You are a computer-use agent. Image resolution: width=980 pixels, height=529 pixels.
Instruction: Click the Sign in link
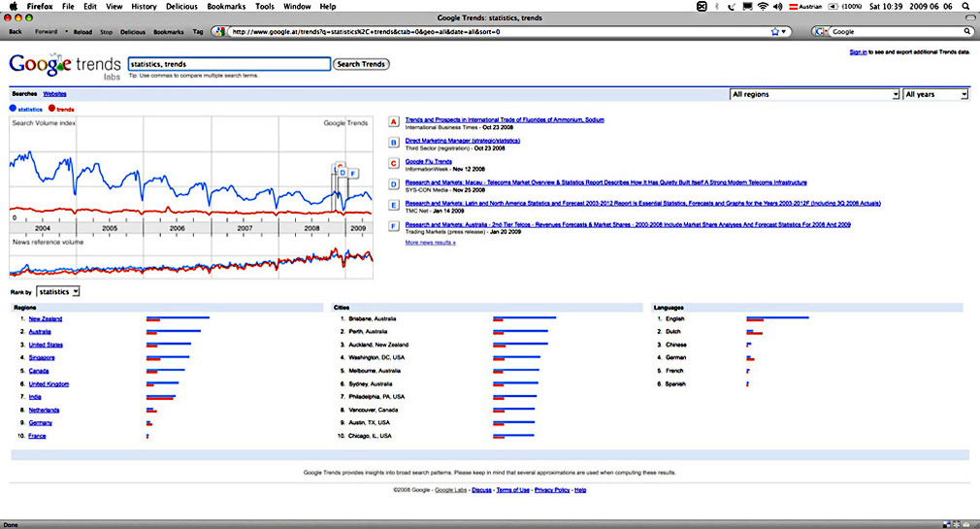point(858,51)
